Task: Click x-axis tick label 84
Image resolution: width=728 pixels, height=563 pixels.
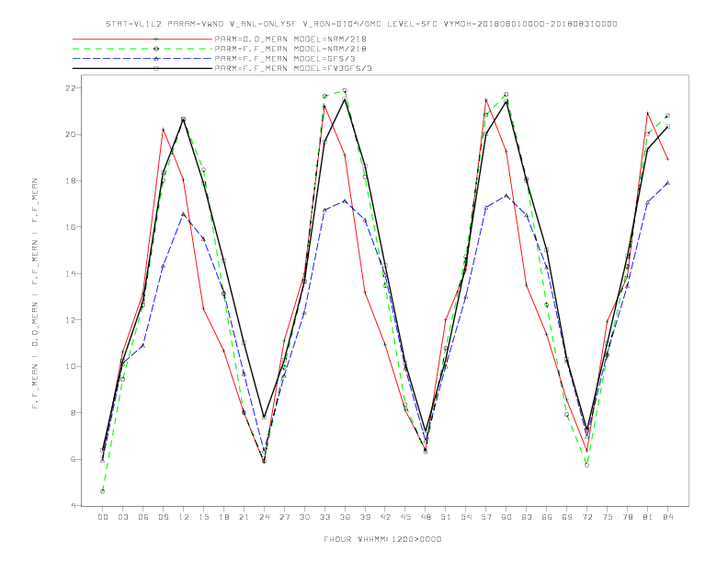Action: [x=668, y=517]
